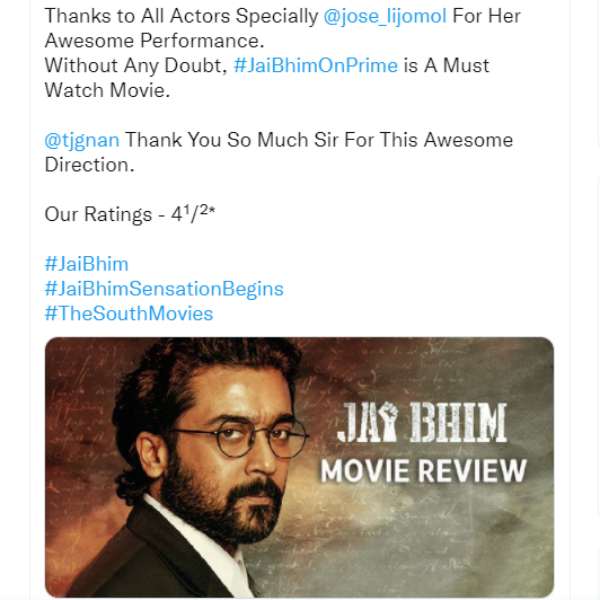Click the 'Our Ratings - 4½*' line
The width and height of the screenshot is (600, 600).
click(x=130, y=214)
